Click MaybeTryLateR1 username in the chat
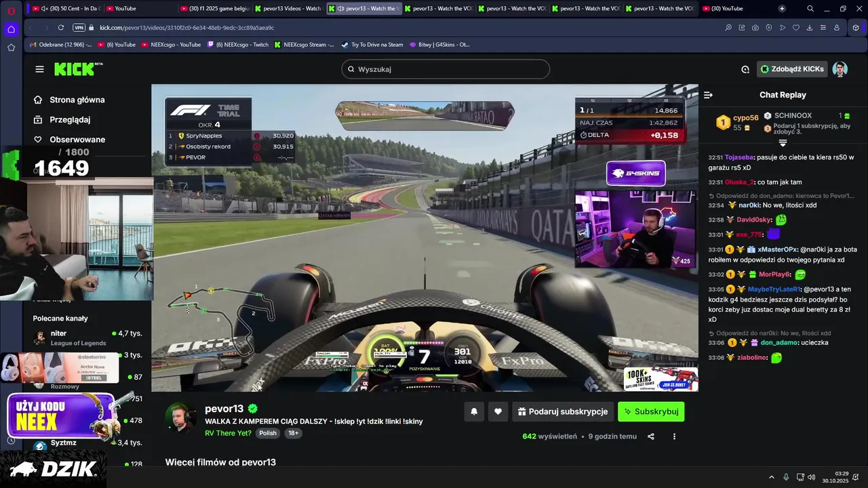This screenshot has height=488, width=868. [x=774, y=289]
